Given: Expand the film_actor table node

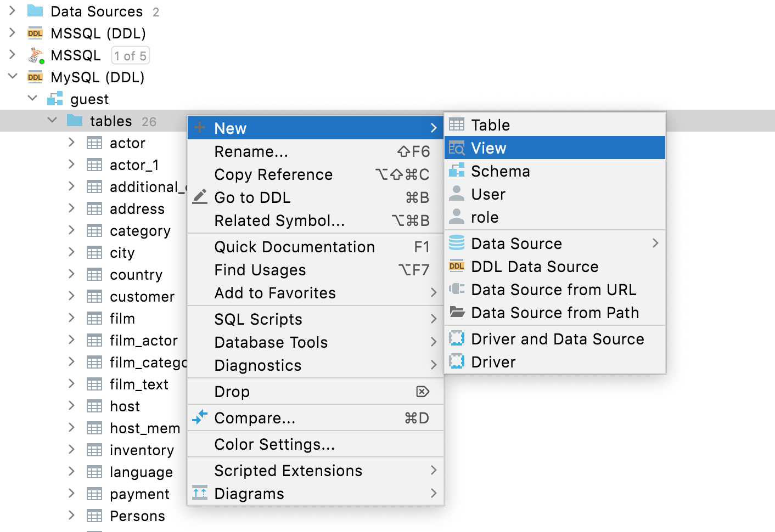Looking at the screenshot, I should point(71,340).
